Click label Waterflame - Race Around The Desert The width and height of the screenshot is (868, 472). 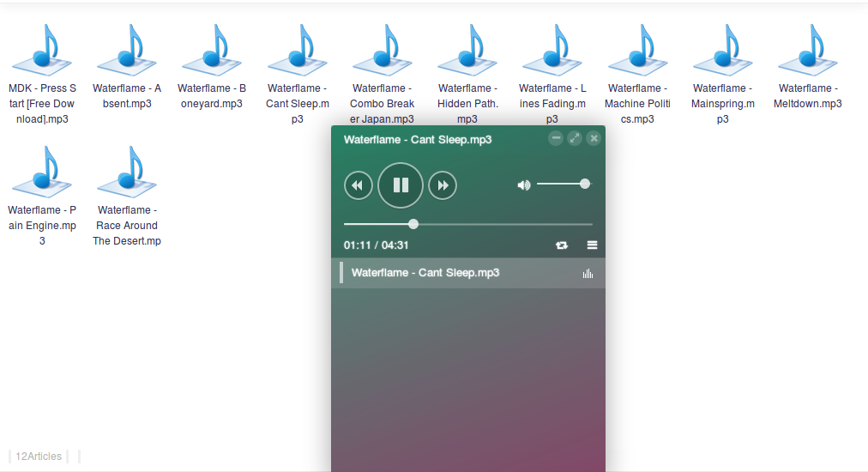127,226
